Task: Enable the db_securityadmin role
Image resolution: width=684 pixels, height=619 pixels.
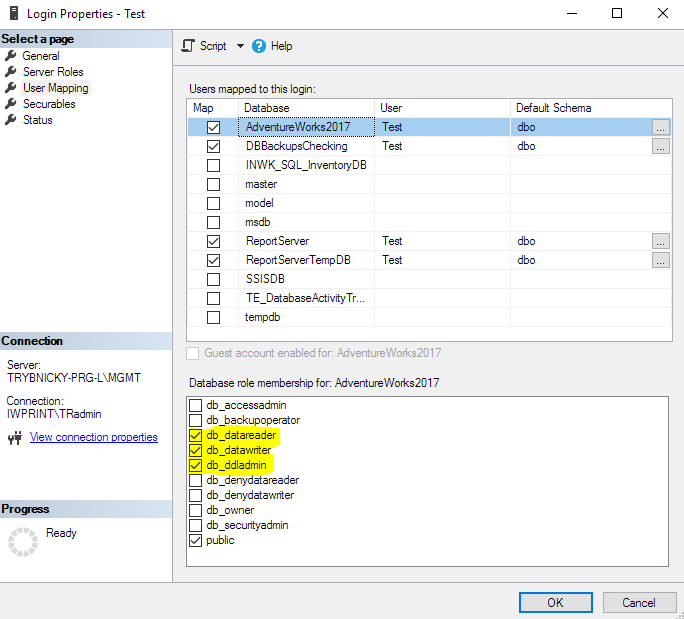Action: (x=195, y=525)
